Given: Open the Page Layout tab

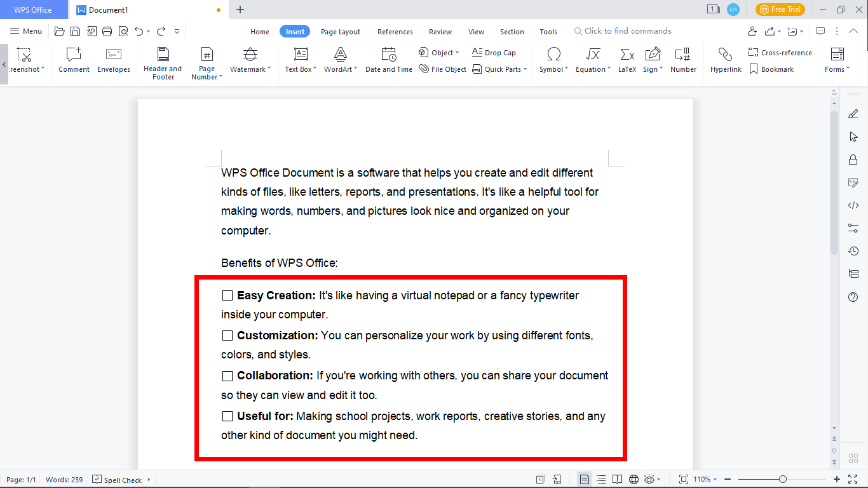Looking at the screenshot, I should tap(341, 32).
